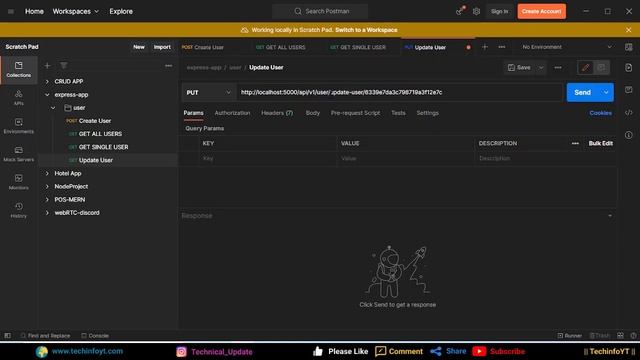Open the Mock Servers sidebar panel
Screen dimensions: 640x360
[19, 154]
